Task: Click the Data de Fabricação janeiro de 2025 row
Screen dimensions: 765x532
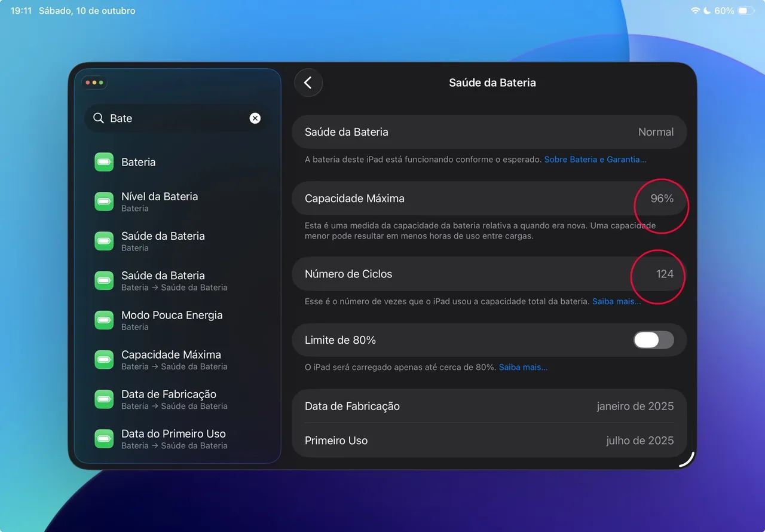Action: 489,406
